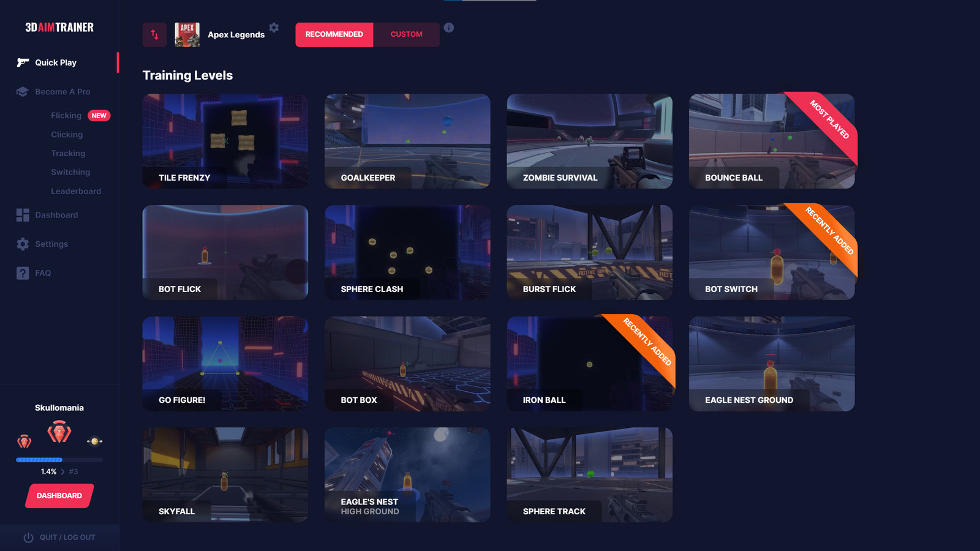
Task: Click the large center rank badge
Action: coord(59,433)
